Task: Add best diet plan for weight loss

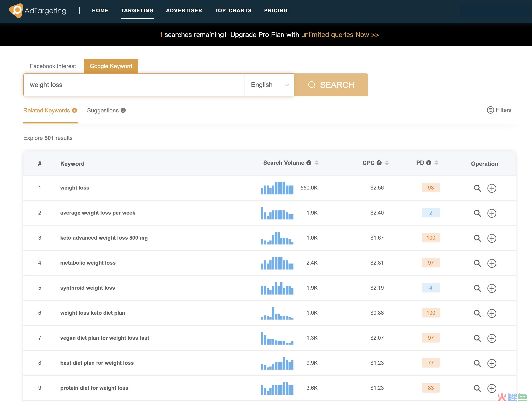Action: (x=492, y=363)
